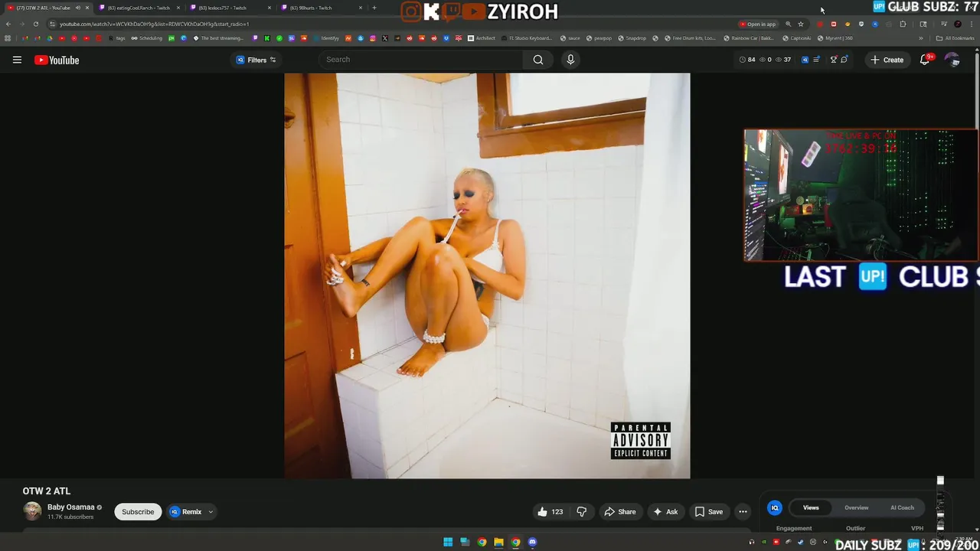
Task: Click the Ask AI button
Action: coord(665,512)
